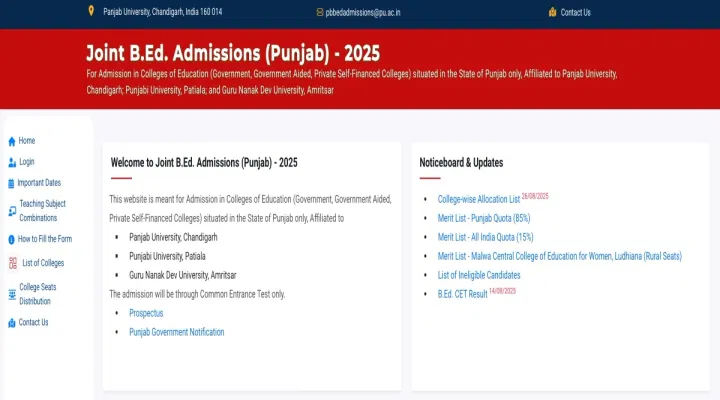Viewport: 720px width, 400px height.
Task: Click the How to Fill the Form info icon
Action: pos(11,239)
